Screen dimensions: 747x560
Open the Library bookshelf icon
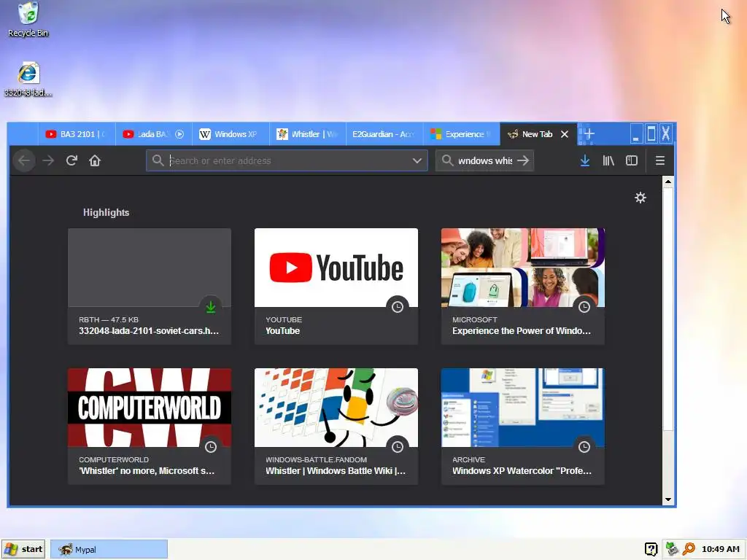(x=608, y=161)
